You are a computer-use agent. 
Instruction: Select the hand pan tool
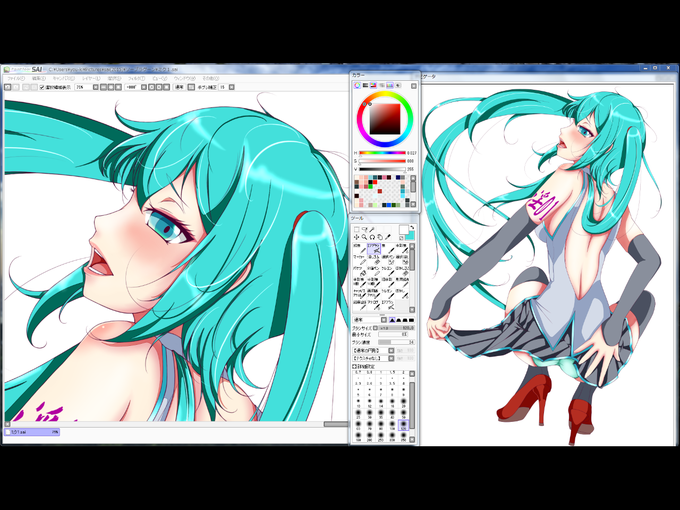(x=380, y=237)
